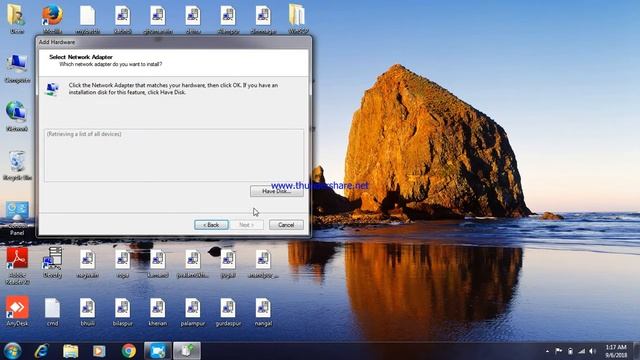Select the bilaspur connection icon

pyautogui.click(x=122, y=312)
